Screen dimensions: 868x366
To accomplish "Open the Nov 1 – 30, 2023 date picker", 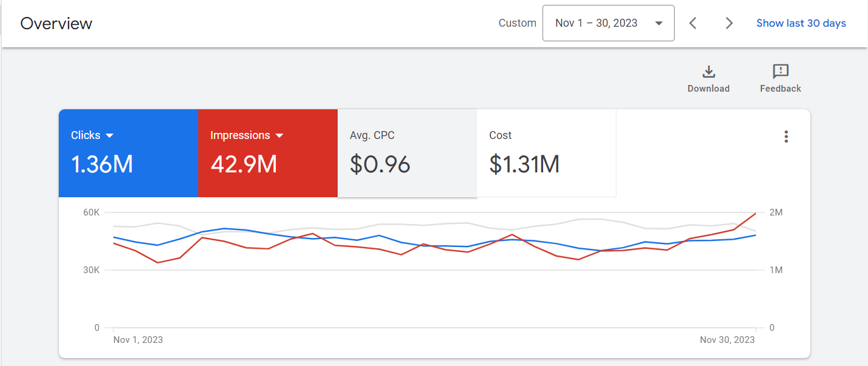I will tap(596, 23).
